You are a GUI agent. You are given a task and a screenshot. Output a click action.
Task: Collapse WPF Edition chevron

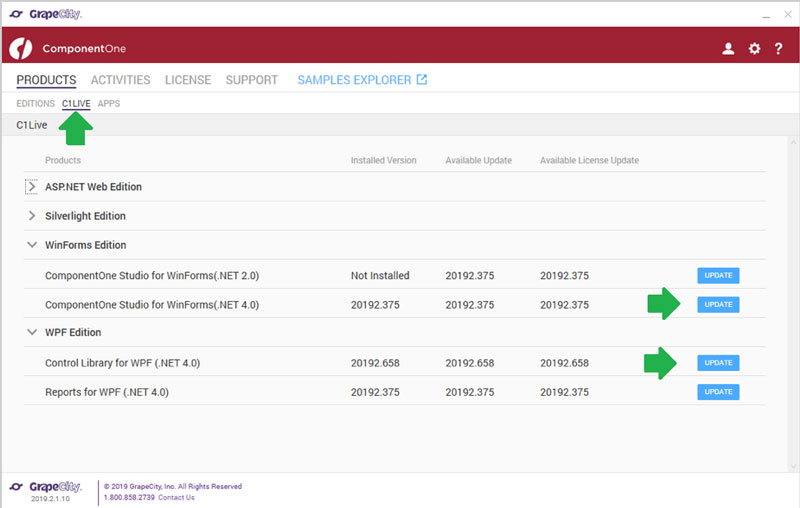tap(32, 332)
